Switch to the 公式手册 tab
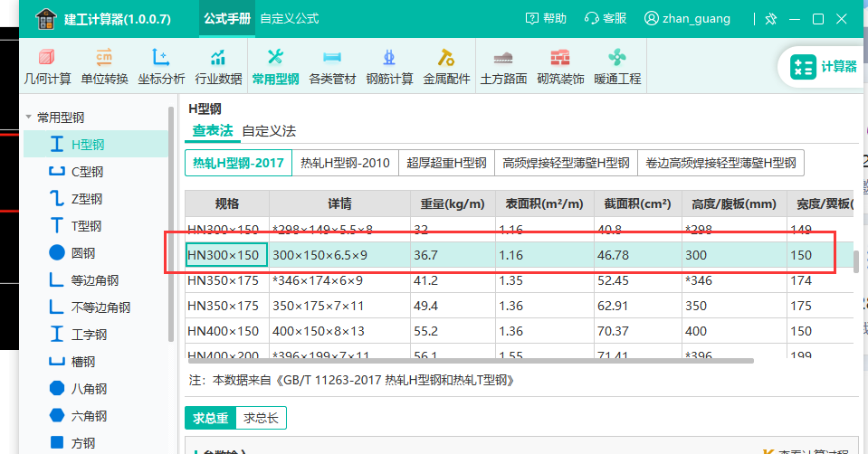This screenshot has width=868, height=454. coord(227,19)
